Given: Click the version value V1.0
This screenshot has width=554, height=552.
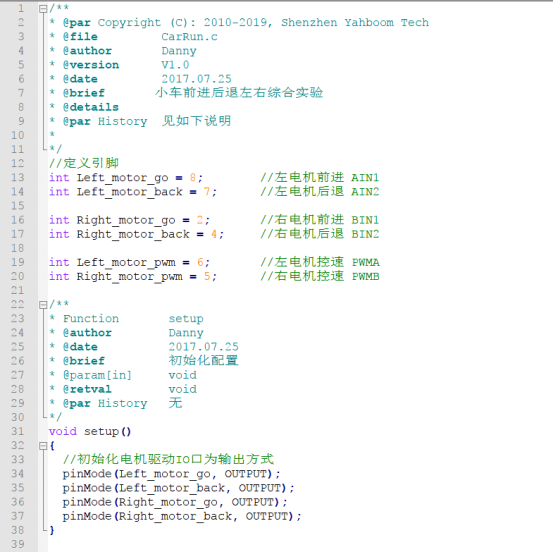Looking at the screenshot, I should point(175,65).
